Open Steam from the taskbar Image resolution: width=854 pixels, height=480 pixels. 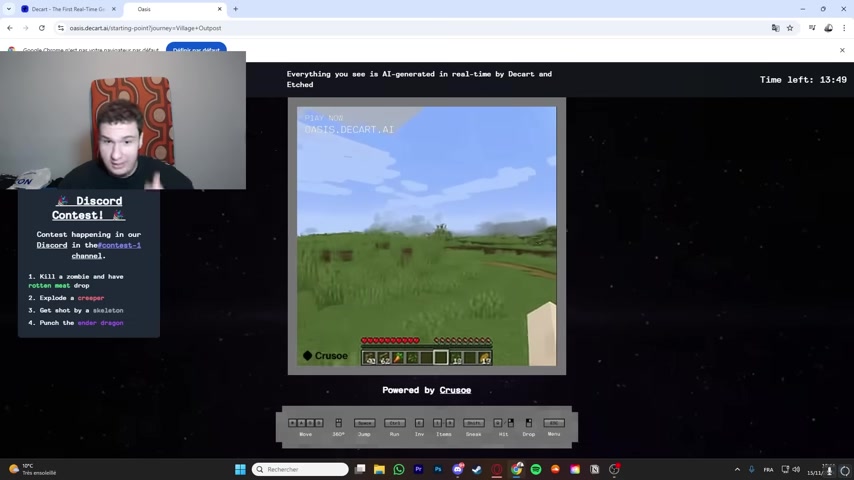[x=477, y=469]
